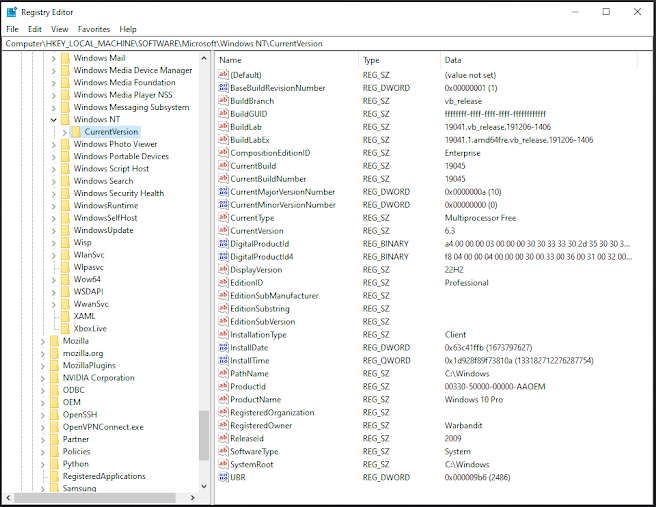
Task: Click the UBR DWORD value icon
Action: pyautogui.click(x=222, y=478)
